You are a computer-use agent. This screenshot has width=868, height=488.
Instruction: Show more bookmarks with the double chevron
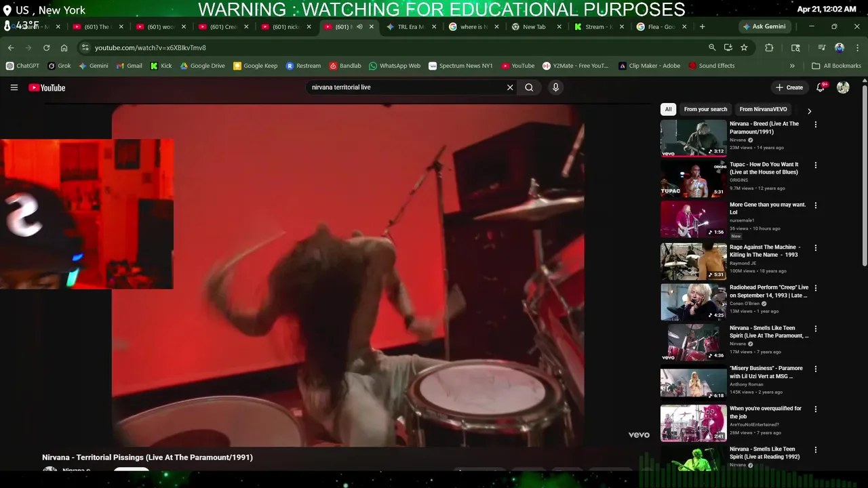[x=792, y=66]
